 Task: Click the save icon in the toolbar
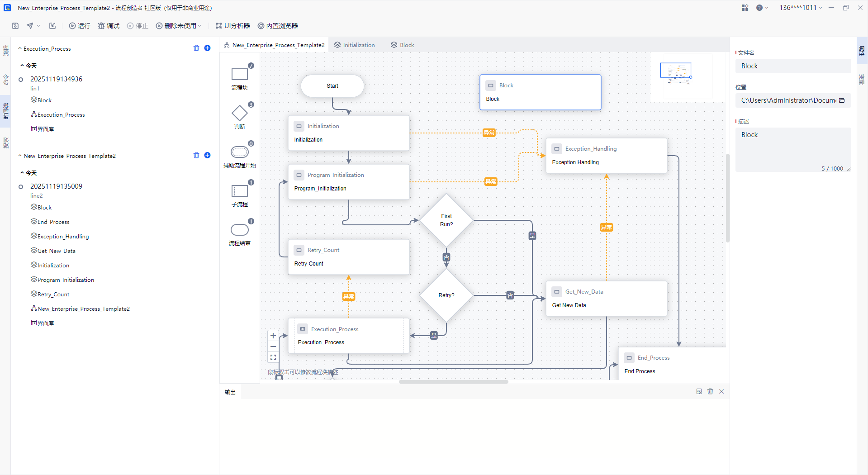point(15,26)
